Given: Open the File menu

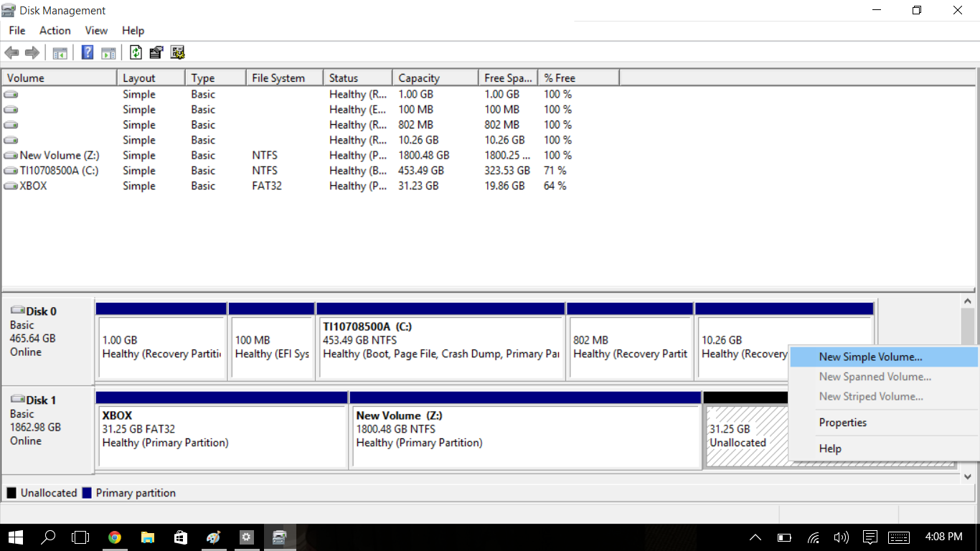Looking at the screenshot, I should click(17, 30).
